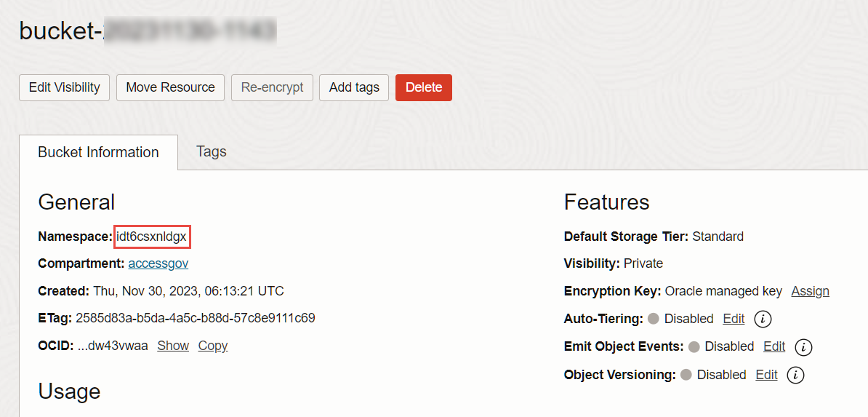Delete the bucket with red Delete button
The image size is (868, 417).
424,87
